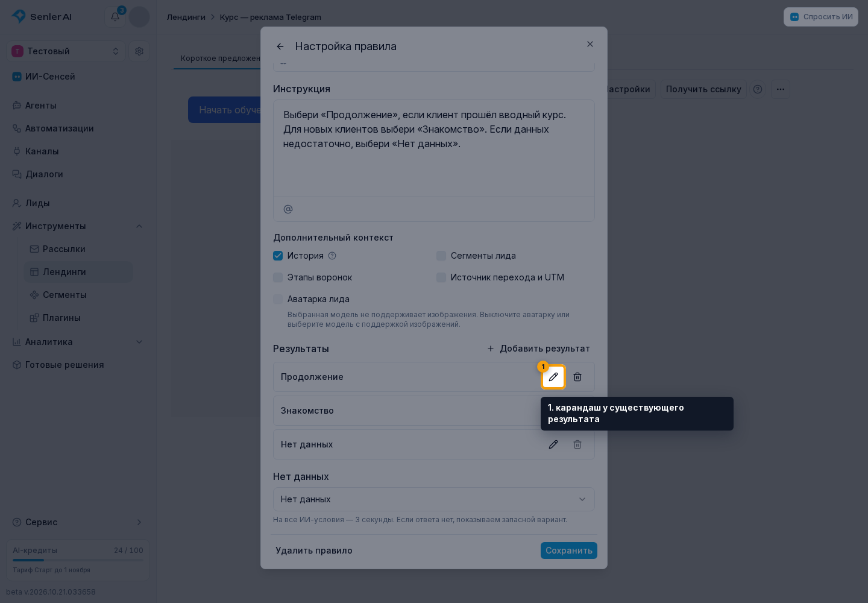Click Добавить результат
Image resolution: width=868 pixels, height=603 pixels.
(x=538, y=349)
